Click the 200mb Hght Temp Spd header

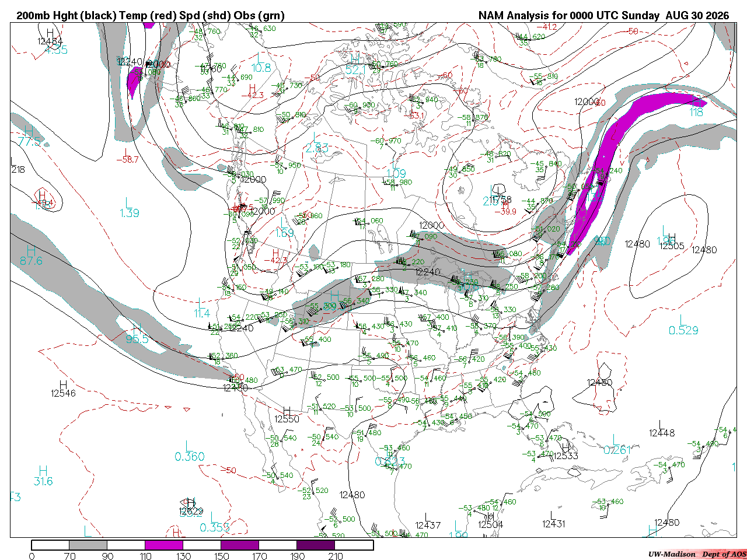click(x=151, y=16)
